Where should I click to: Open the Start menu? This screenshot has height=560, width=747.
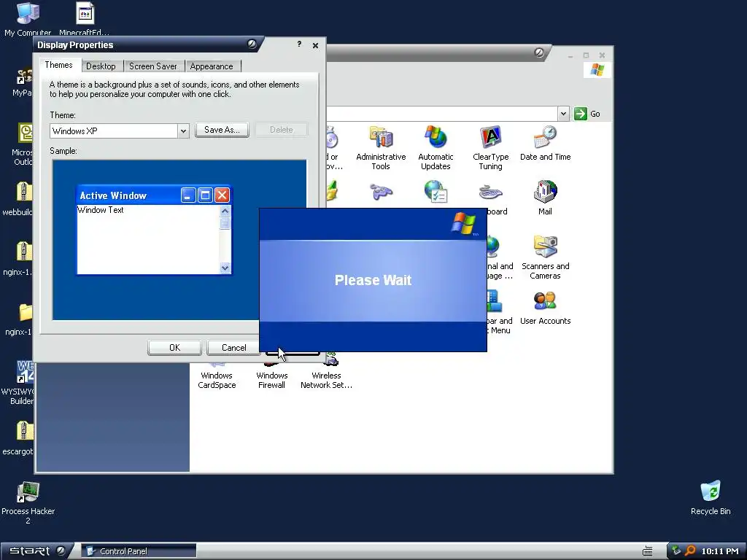click(x=36, y=551)
